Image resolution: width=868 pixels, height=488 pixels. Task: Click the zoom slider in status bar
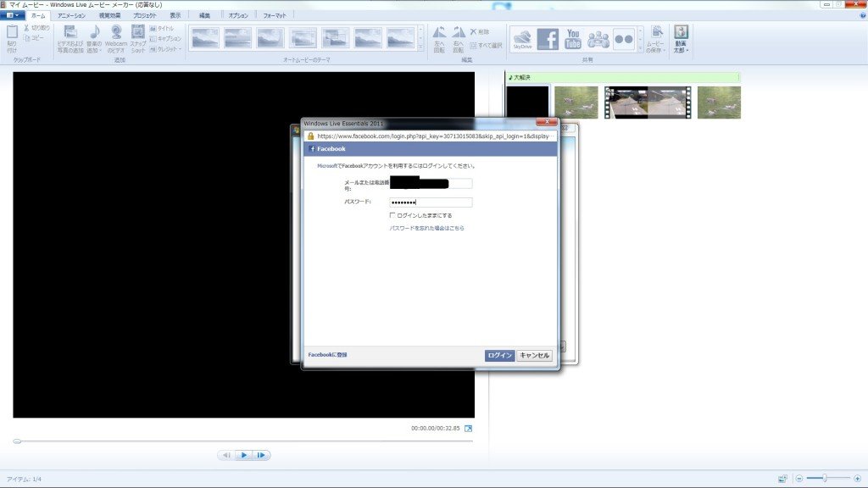tap(825, 478)
